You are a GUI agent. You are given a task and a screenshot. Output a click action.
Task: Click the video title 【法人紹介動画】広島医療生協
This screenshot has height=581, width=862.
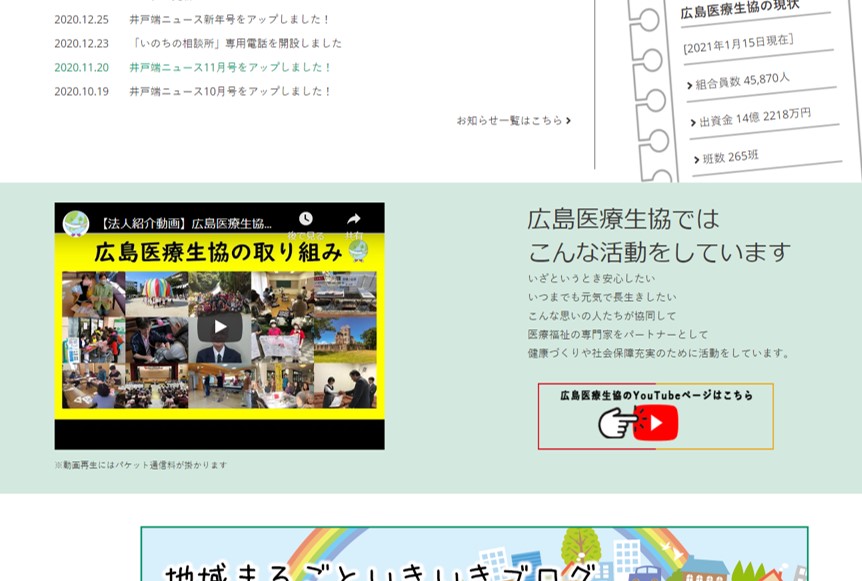click(x=185, y=223)
